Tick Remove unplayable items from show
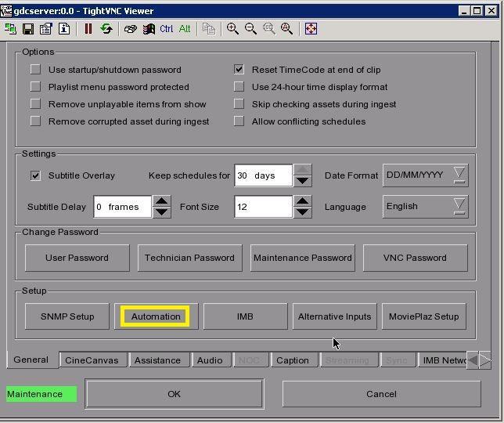Screen dimensions: 504x423 [35, 104]
